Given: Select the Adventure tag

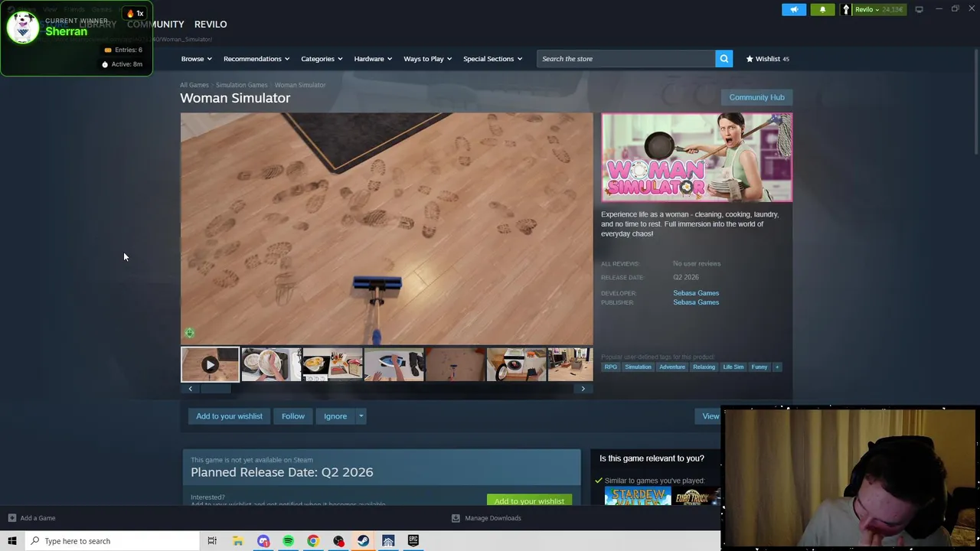Looking at the screenshot, I should [x=672, y=367].
